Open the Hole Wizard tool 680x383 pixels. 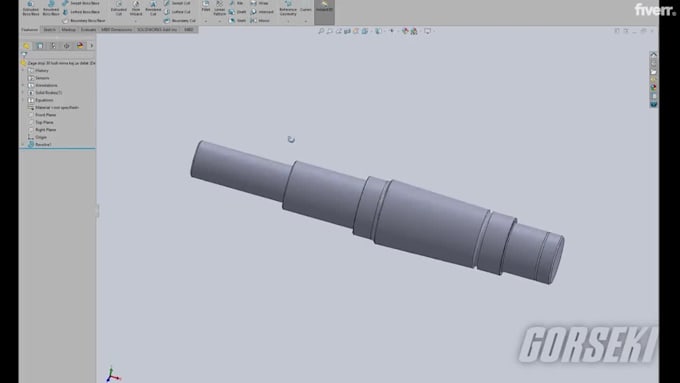point(136,8)
